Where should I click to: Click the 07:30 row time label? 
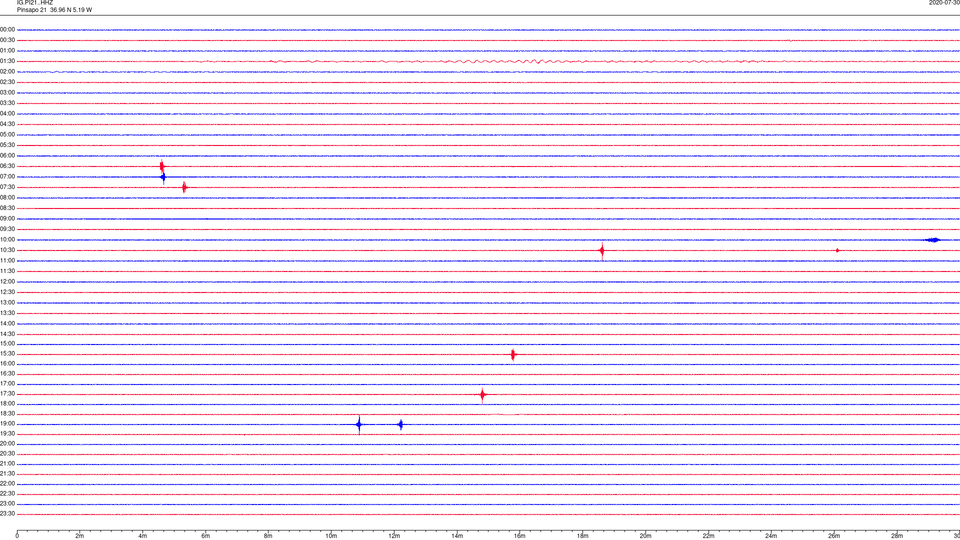(7, 187)
